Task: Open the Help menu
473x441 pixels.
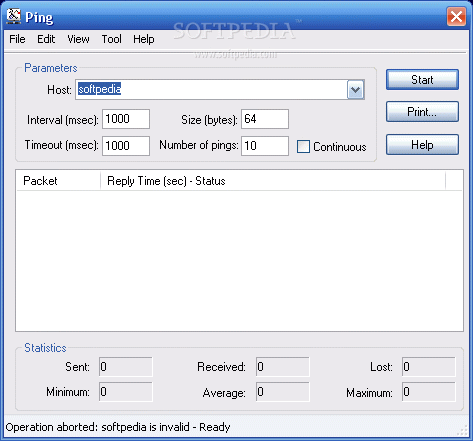Action: click(x=144, y=39)
